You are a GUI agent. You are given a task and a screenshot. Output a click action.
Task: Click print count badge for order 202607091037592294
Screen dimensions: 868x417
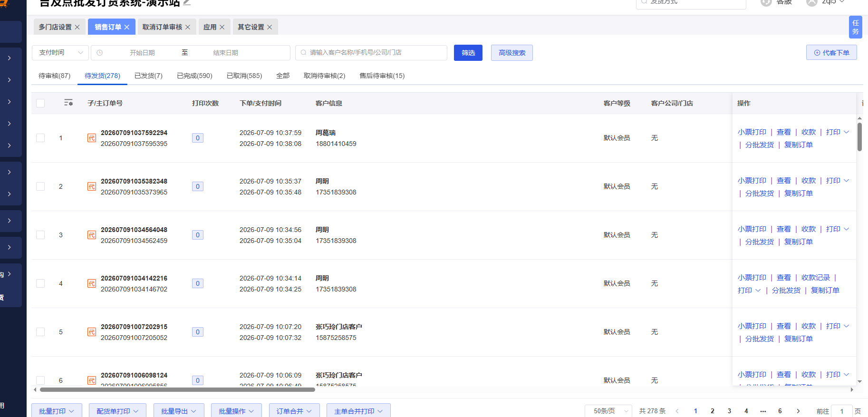198,138
